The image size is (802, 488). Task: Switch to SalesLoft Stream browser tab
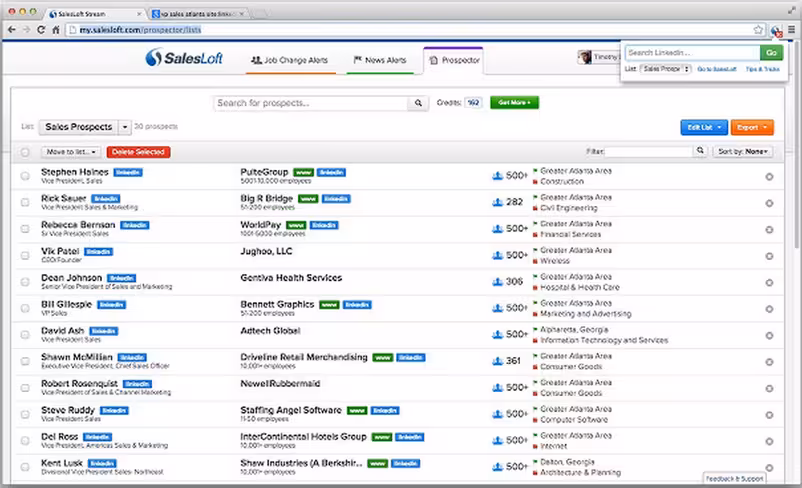click(x=94, y=14)
